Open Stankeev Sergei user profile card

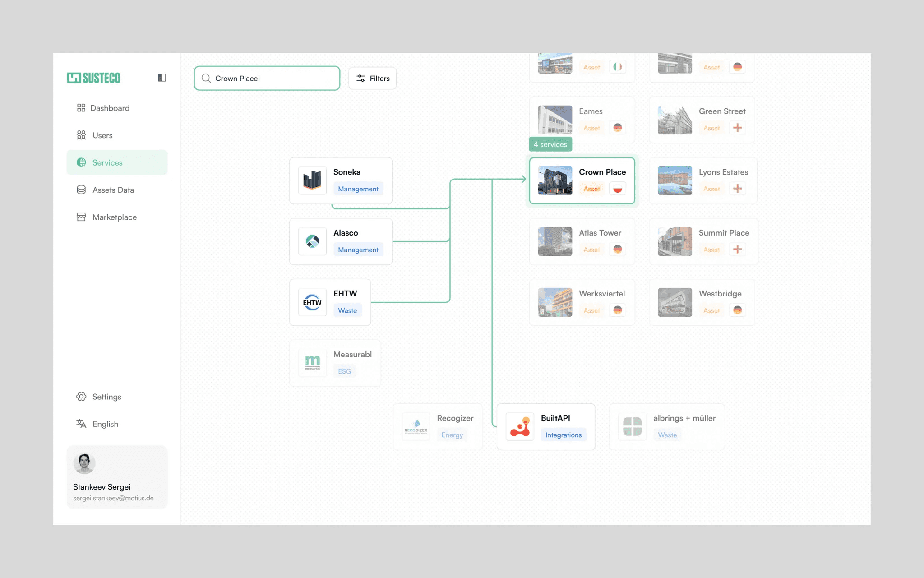(117, 477)
